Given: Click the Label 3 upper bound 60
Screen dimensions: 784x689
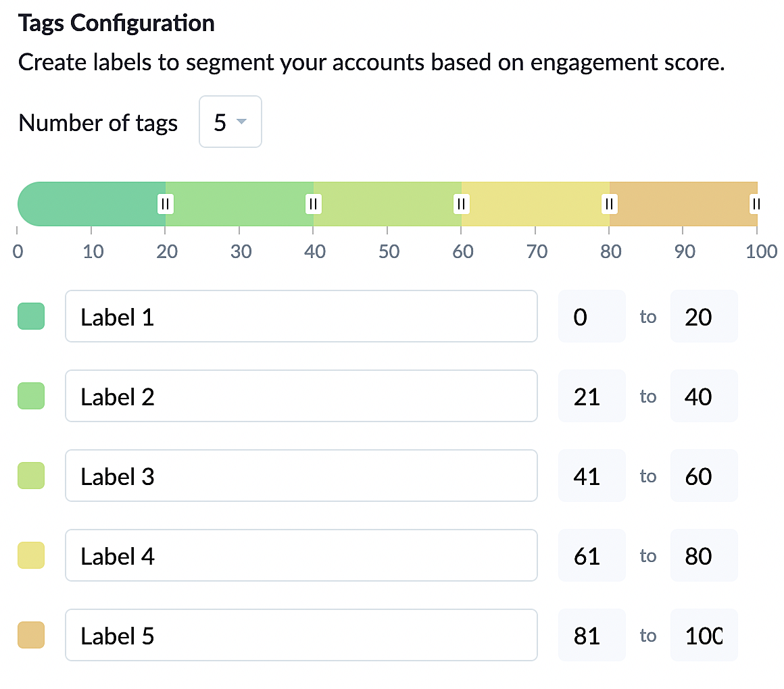Looking at the screenshot, I should (703, 476).
